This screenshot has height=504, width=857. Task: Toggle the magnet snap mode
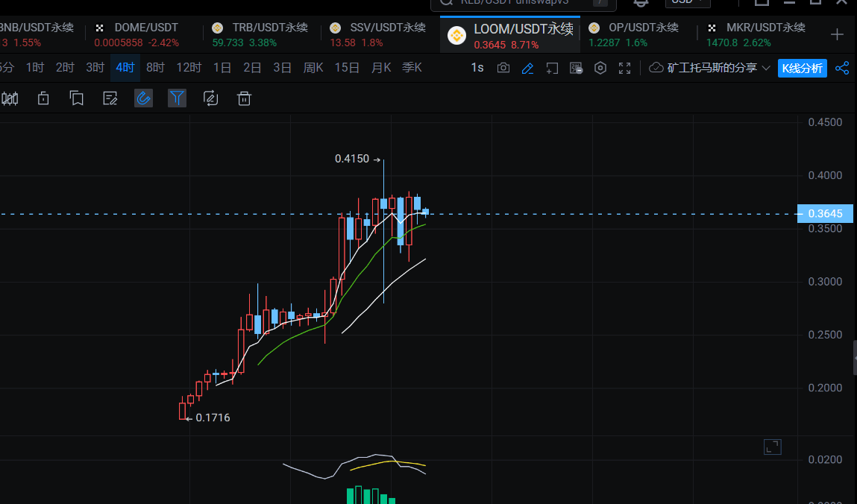pos(143,98)
